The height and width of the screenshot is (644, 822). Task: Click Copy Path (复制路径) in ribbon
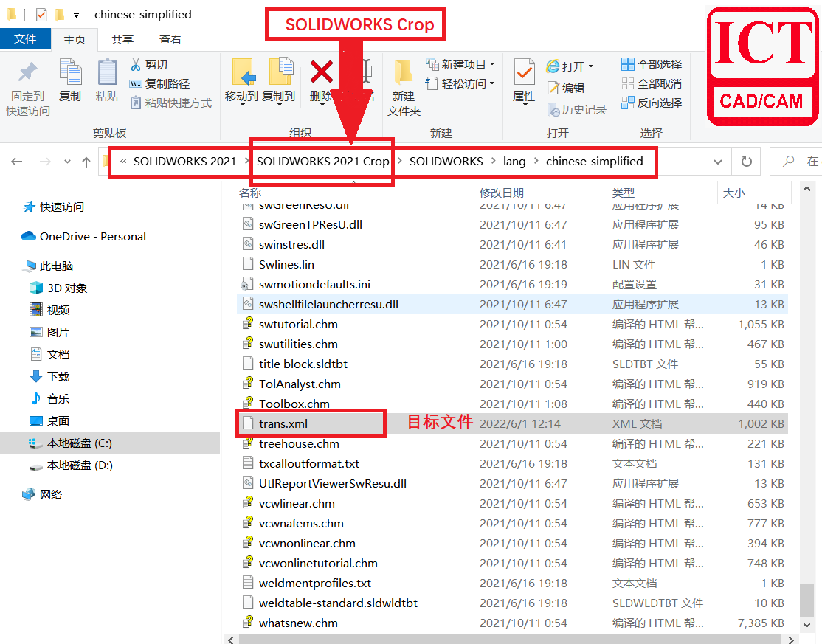[159, 84]
